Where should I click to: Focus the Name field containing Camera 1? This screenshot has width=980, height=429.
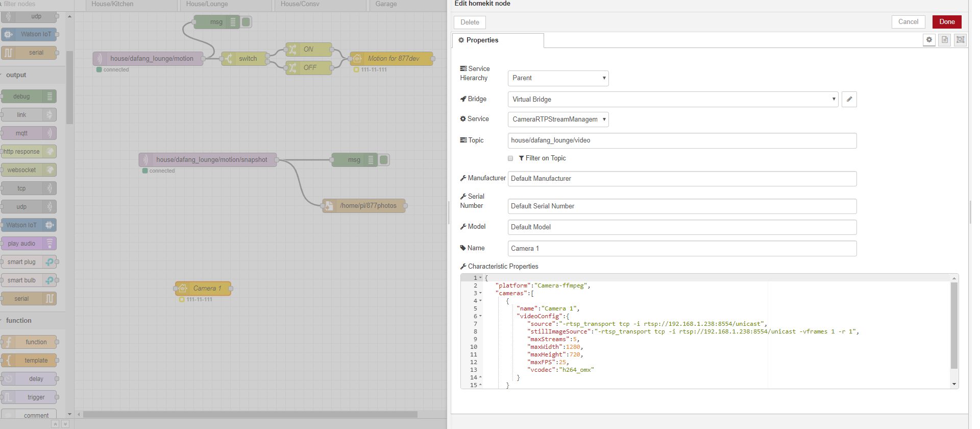[682, 249]
